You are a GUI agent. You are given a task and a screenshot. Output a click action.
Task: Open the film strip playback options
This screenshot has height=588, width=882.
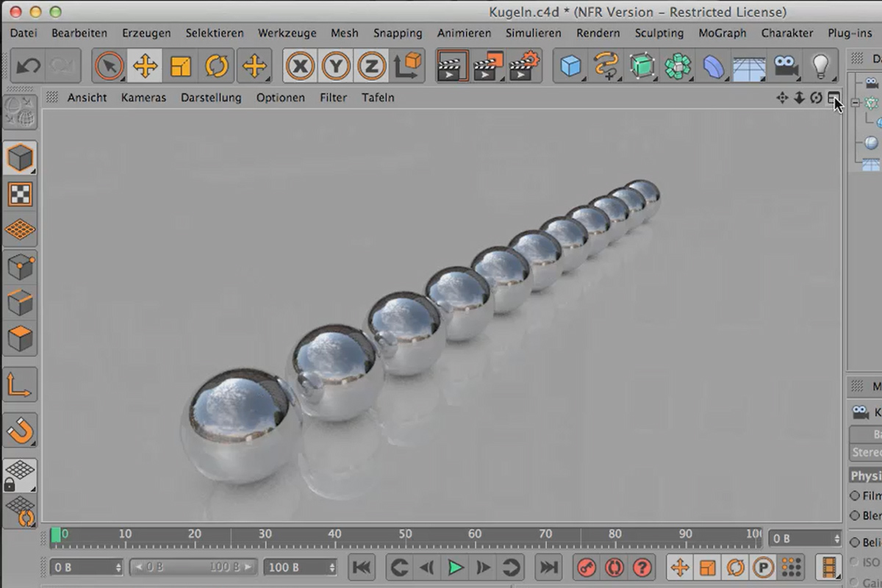tap(830, 567)
